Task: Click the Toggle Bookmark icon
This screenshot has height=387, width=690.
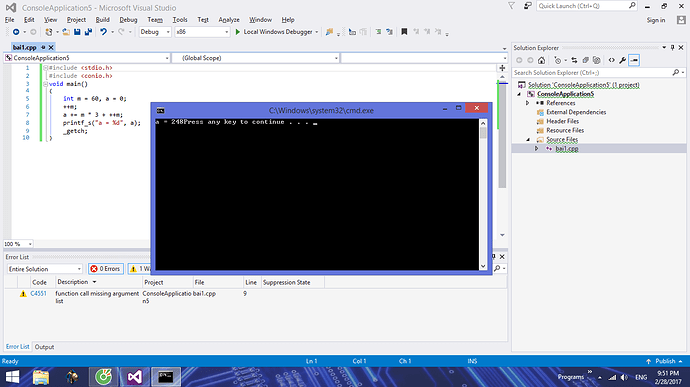Action: click(404, 32)
